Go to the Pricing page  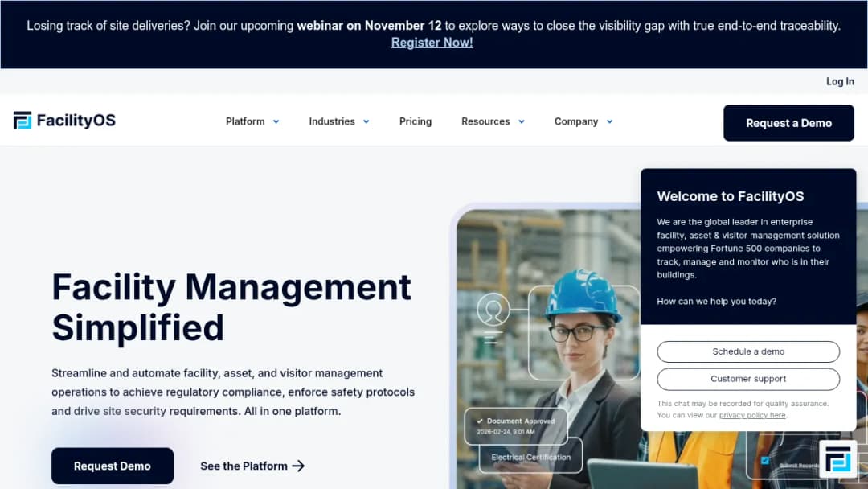416,121
